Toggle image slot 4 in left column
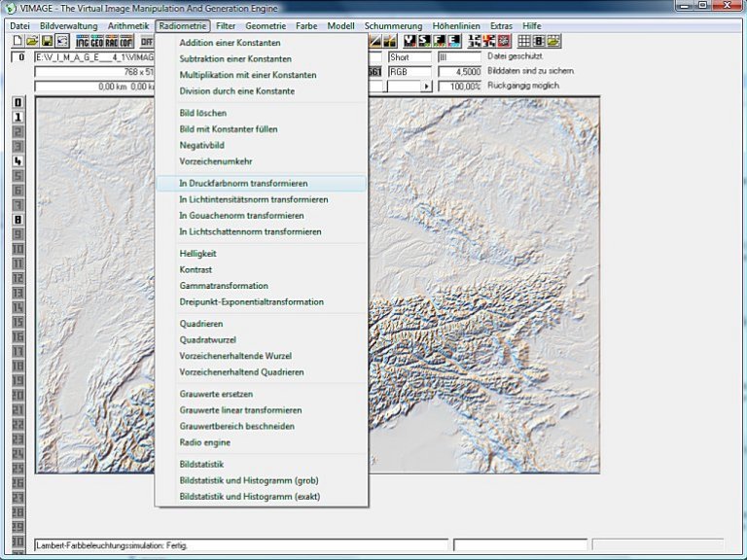Screen dimensions: 747x560 point(18,160)
